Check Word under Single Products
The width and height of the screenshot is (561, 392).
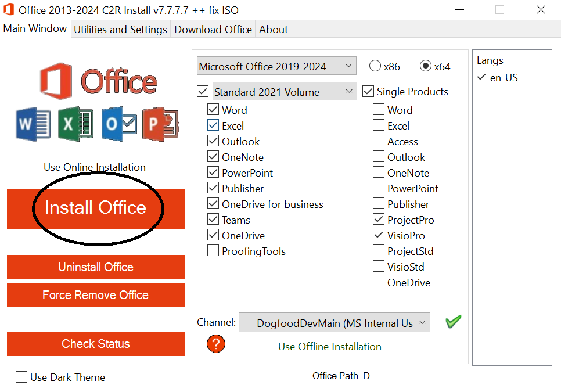point(379,109)
